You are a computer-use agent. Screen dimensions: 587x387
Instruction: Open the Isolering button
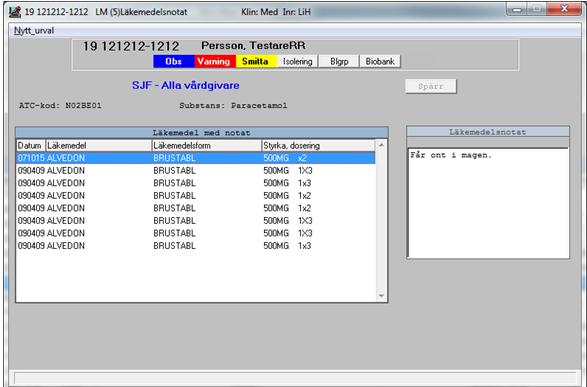pos(298,61)
